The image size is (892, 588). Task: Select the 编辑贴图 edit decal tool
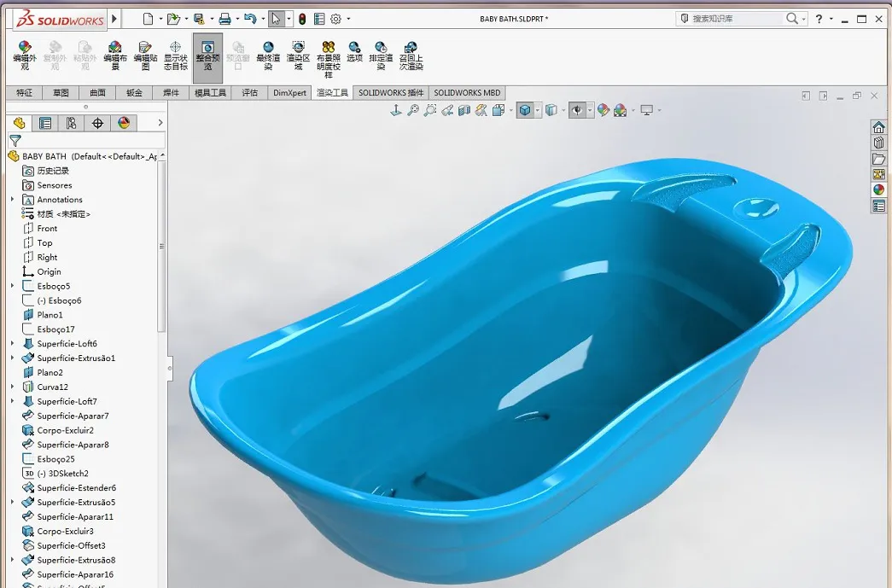pyautogui.click(x=145, y=55)
